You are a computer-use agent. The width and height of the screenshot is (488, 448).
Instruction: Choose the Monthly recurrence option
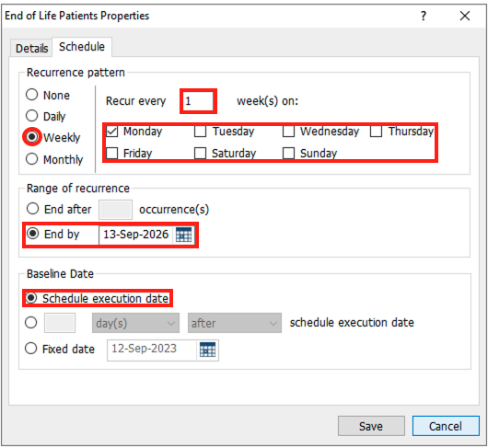point(31,159)
